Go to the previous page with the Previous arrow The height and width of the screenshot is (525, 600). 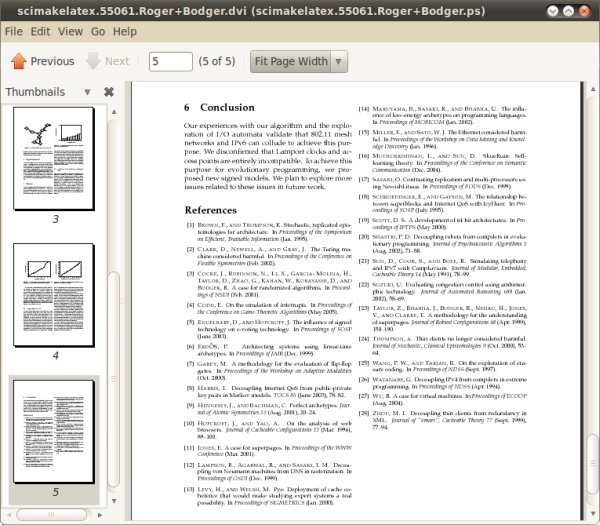[42, 61]
